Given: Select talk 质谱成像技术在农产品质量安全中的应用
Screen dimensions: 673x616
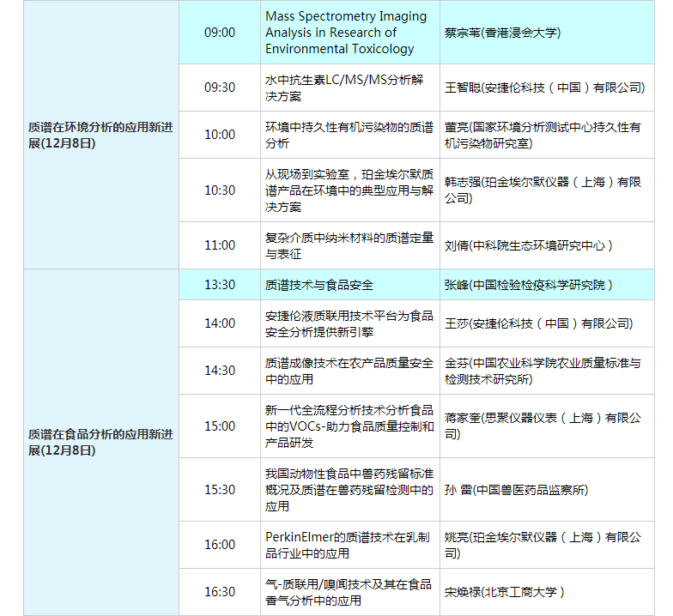Looking at the screenshot, I should [x=349, y=371].
